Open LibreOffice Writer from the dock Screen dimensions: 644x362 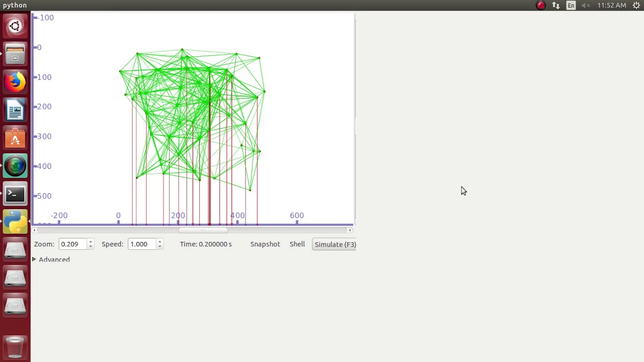click(15, 110)
